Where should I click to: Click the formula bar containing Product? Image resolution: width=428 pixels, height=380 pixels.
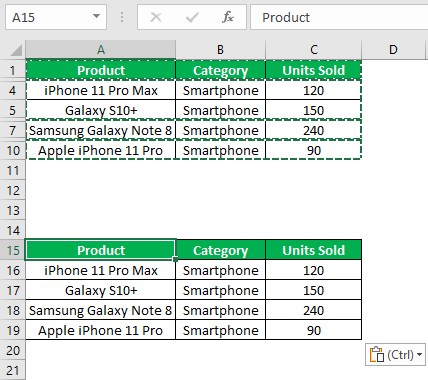[339, 17]
